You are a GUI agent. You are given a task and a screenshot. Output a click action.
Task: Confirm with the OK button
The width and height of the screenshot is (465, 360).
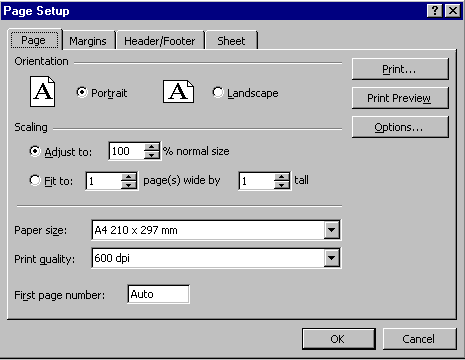click(339, 339)
